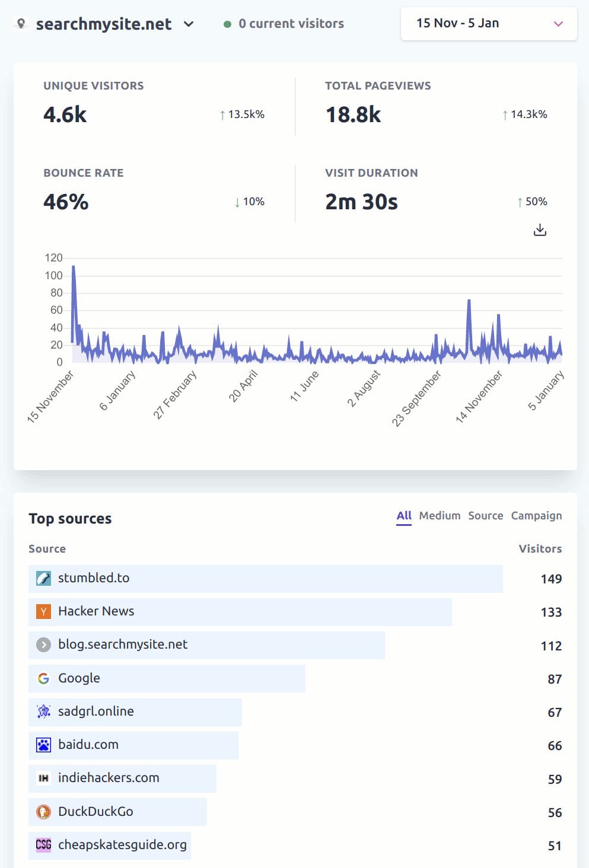Open the Hacker News source row

click(x=295, y=612)
